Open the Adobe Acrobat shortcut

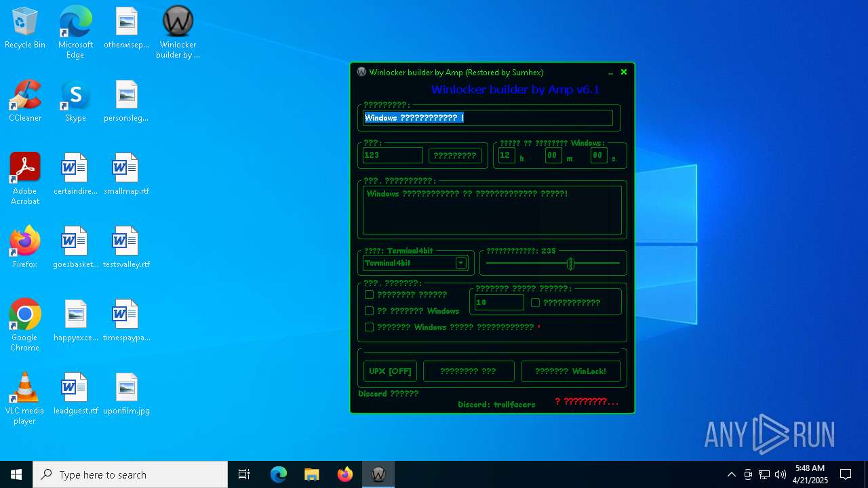pos(25,179)
